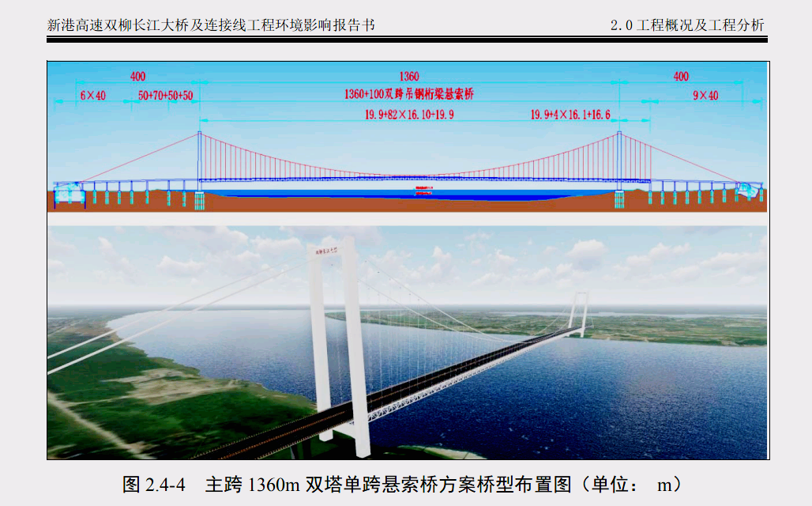
Task: Click header section text 2.0工程概况及工程分析
Action: coord(687,25)
